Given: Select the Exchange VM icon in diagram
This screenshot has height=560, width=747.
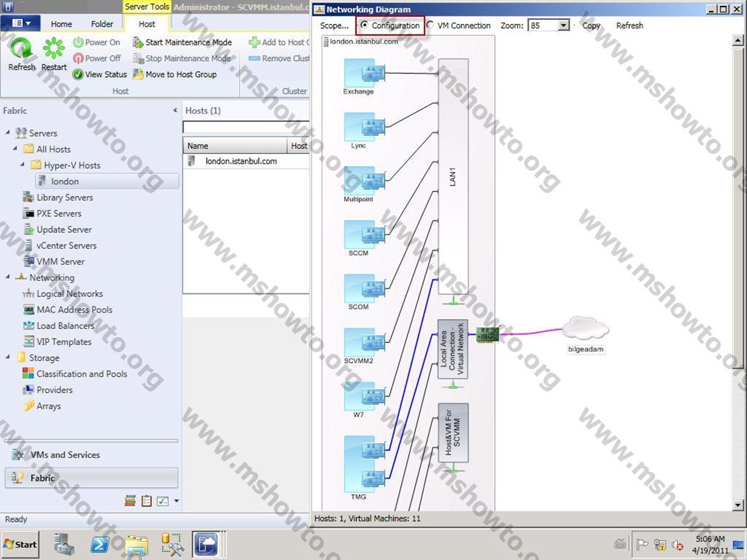Looking at the screenshot, I should point(364,73).
